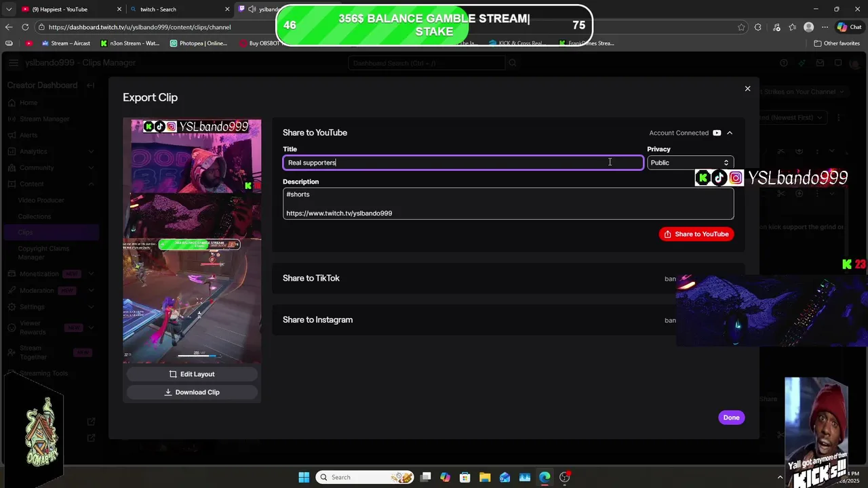Open Microsoft Store from taskbar

(465, 477)
